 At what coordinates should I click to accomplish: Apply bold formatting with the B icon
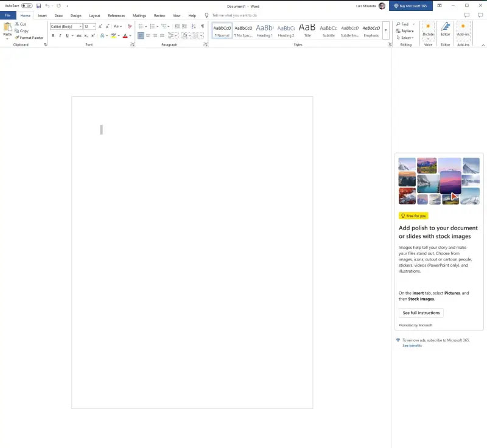tap(53, 36)
